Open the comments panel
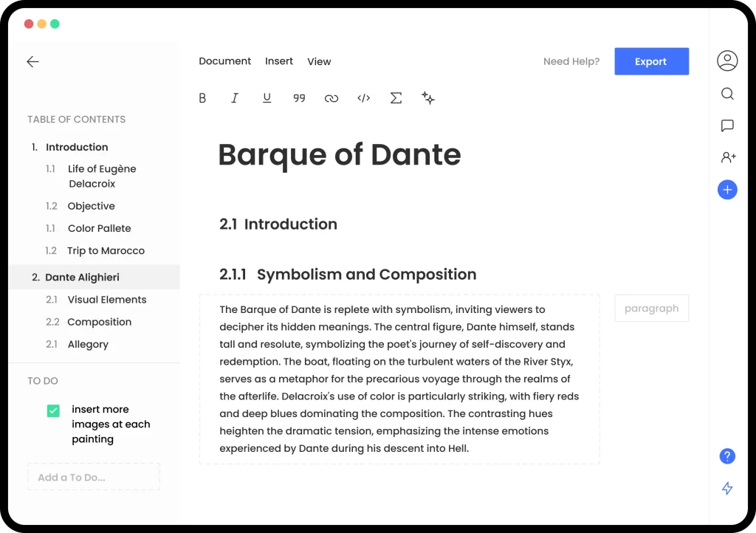Viewport: 756px width, 533px height. coord(727,125)
